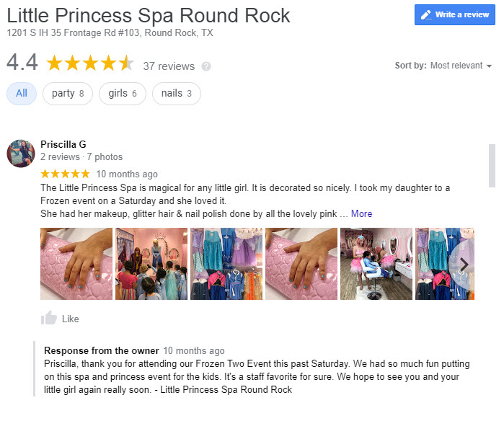504x421 pixels.
Task: Open the Sort by Most relevant dropdown
Action: [x=443, y=66]
